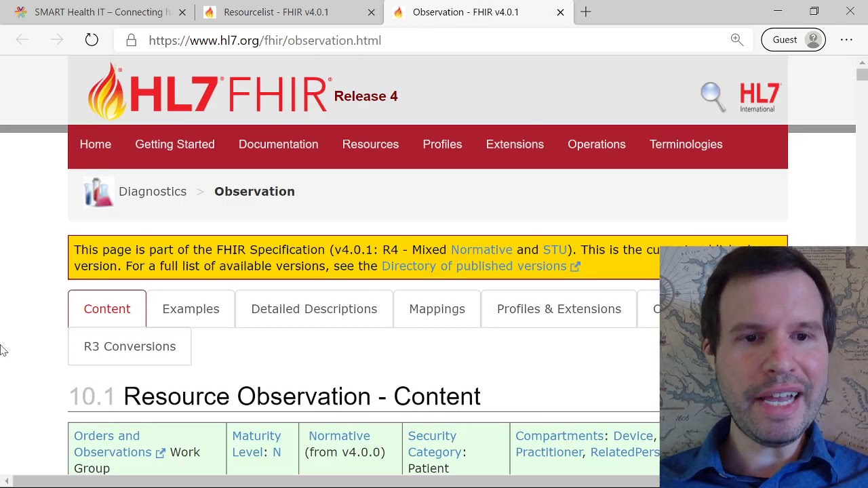Select the Profiles & Extensions tab
Screen dimensions: 868x488
559,309
